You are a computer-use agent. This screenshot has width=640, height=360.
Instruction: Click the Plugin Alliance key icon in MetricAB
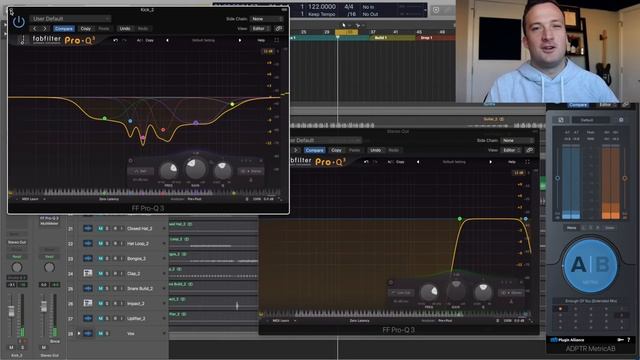[x=620, y=340]
